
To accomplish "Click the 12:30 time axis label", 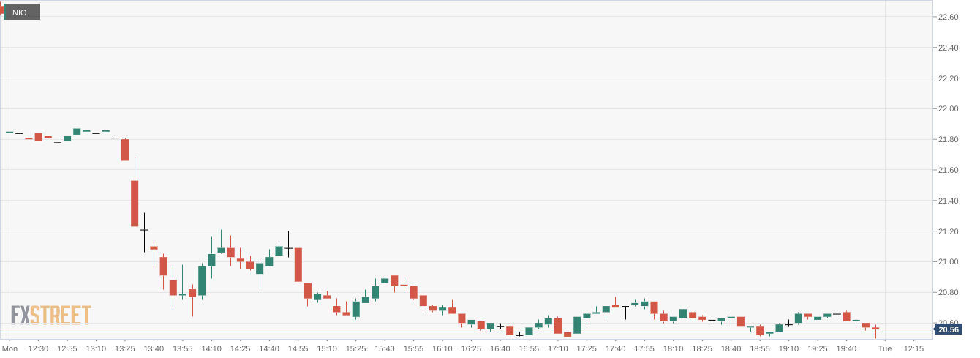I will [38, 349].
